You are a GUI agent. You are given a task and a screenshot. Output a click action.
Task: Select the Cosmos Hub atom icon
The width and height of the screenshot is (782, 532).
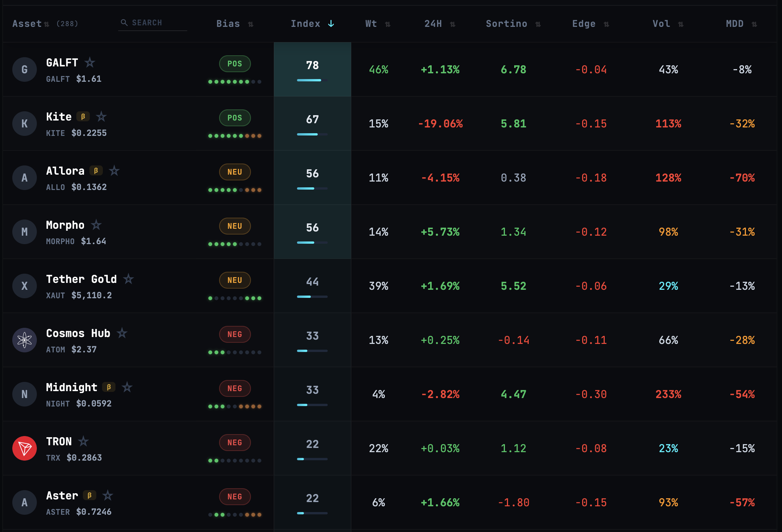pos(25,340)
